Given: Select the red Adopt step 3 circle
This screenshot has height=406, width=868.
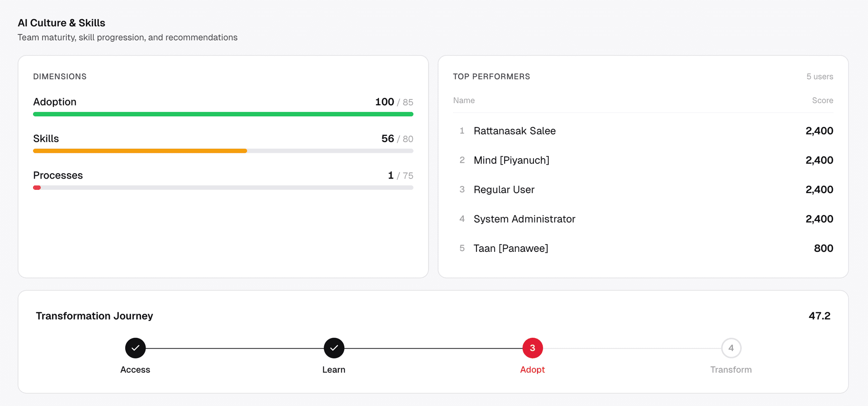Looking at the screenshot, I should coord(533,348).
